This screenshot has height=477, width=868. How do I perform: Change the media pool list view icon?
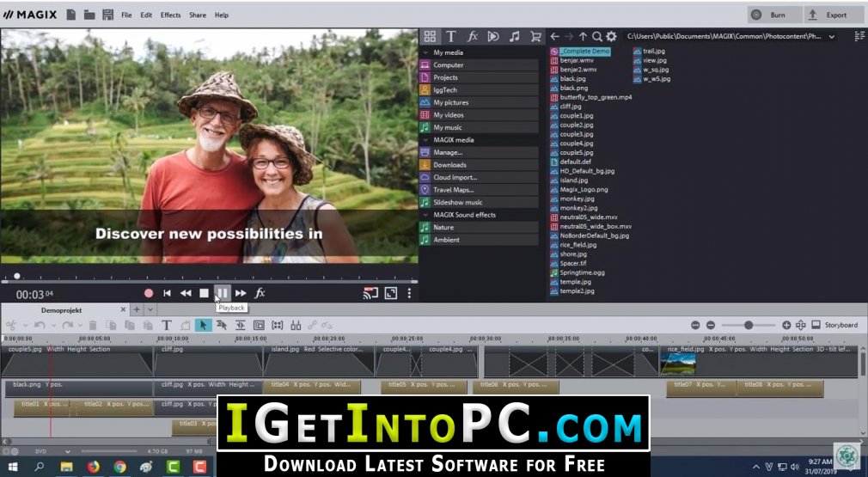[x=859, y=36]
